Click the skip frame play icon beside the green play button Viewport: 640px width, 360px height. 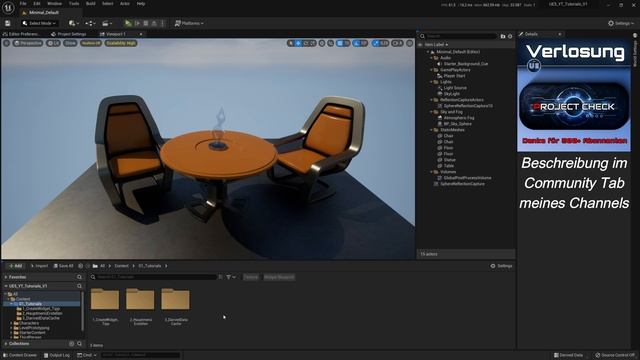pyautogui.click(x=138, y=23)
